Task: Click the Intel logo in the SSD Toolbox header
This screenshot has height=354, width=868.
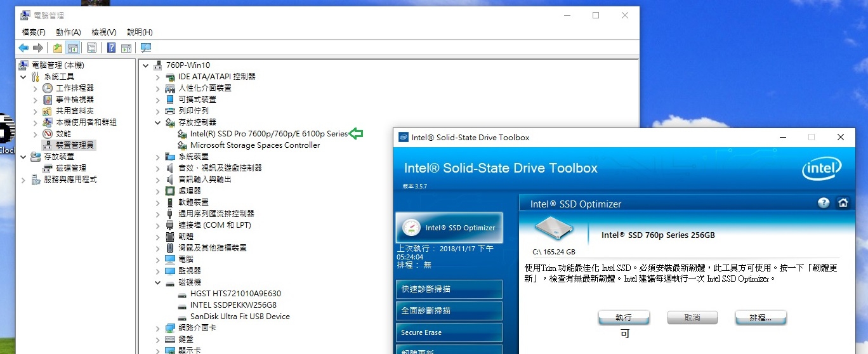Action: 822,169
